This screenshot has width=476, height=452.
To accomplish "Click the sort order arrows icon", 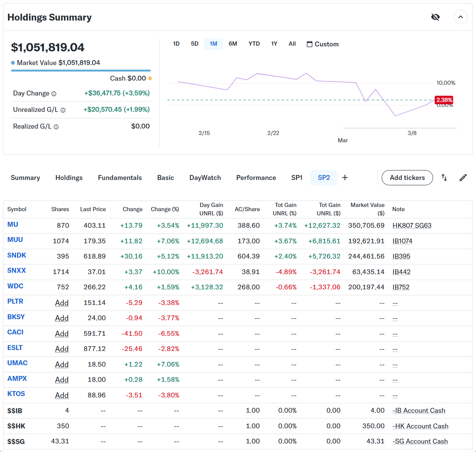I will coord(444,178).
